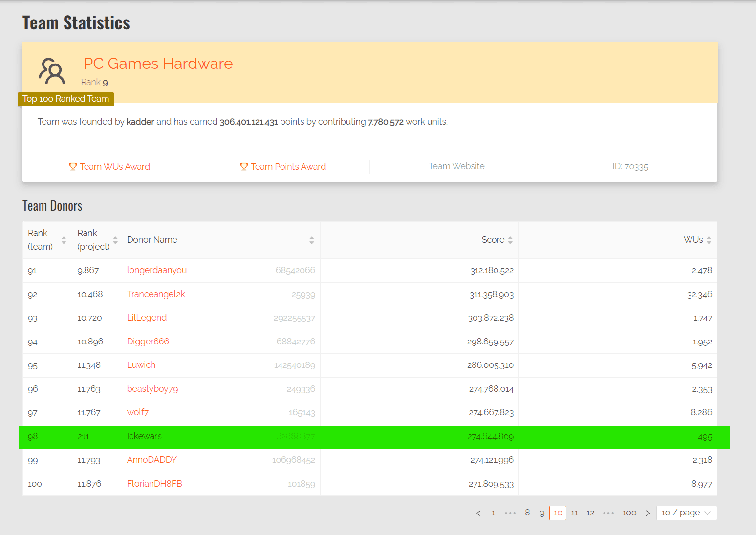Open donor longerdaanyou

pyautogui.click(x=157, y=270)
